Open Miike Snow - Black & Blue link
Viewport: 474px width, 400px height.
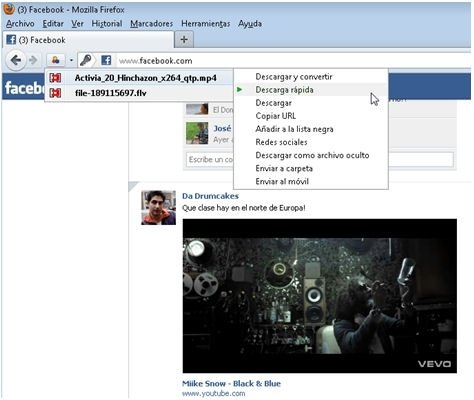[x=231, y=384]
